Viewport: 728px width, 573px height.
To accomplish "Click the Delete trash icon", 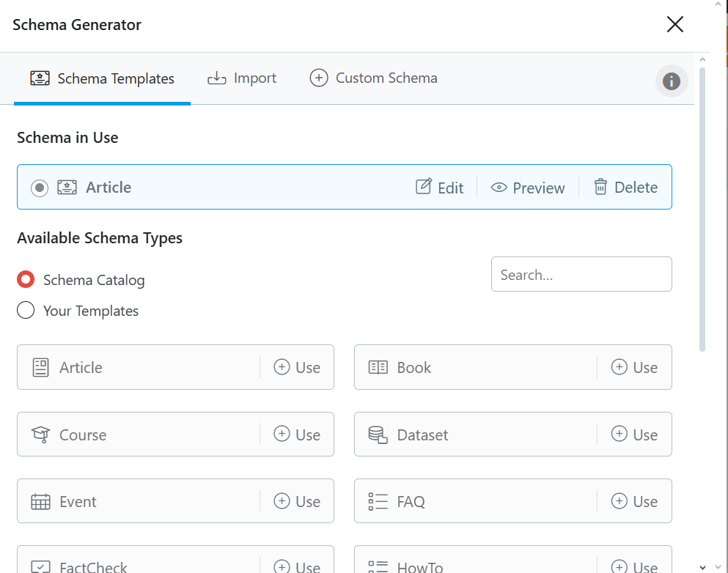I will pos(600,187).
